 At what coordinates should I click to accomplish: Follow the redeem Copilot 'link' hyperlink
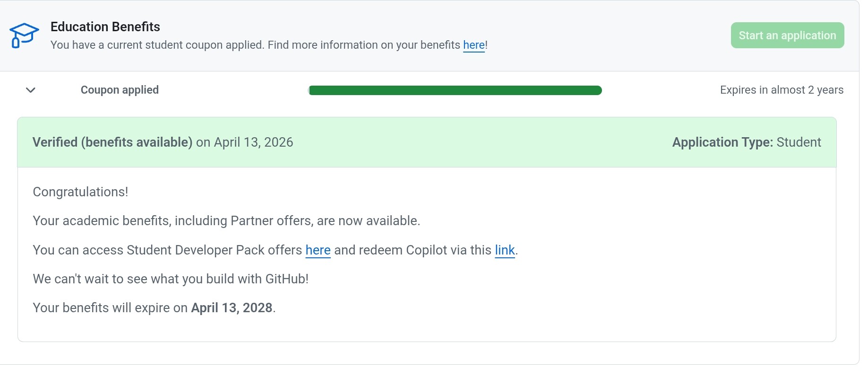(x=504, y=250)
